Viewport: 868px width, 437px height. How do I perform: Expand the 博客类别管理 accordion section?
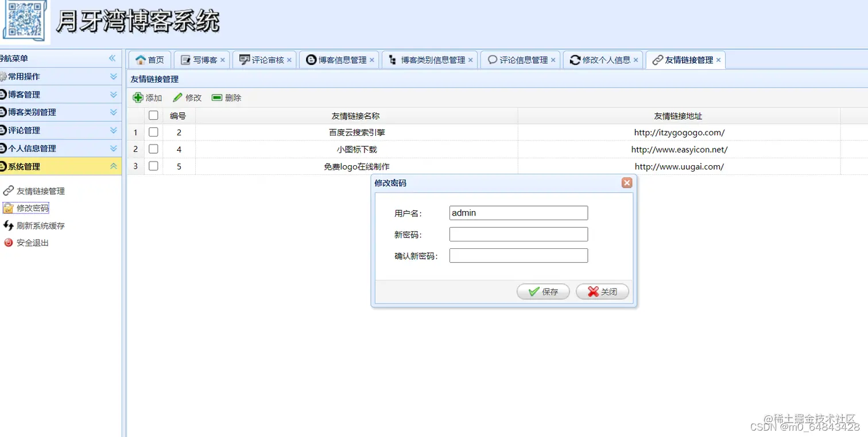(x=114, y=112)
